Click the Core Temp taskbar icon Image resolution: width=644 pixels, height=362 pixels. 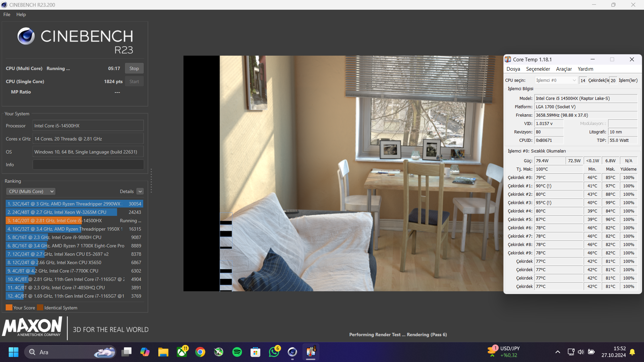pyautogui.click(x=311, y=352)
